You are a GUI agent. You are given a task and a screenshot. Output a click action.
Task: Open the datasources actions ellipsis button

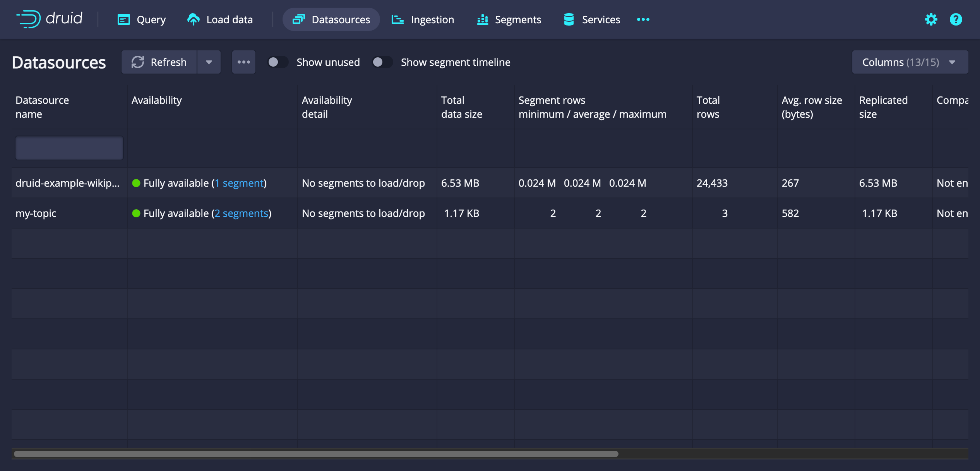pos(243,62)
